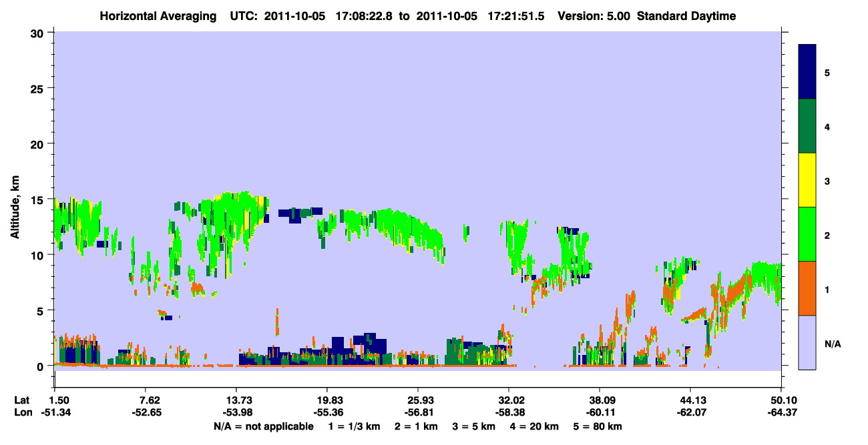This screenshot has width=868, height=445.
Task: Click the latitude value 32.02
Action: click(509, 400)
